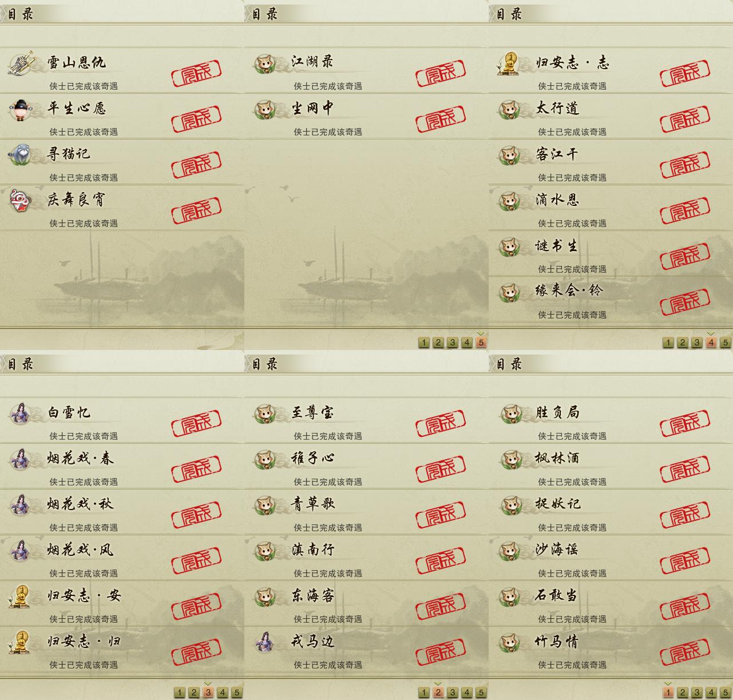Select the doll icon next to 平生心愿

point(20,109)
